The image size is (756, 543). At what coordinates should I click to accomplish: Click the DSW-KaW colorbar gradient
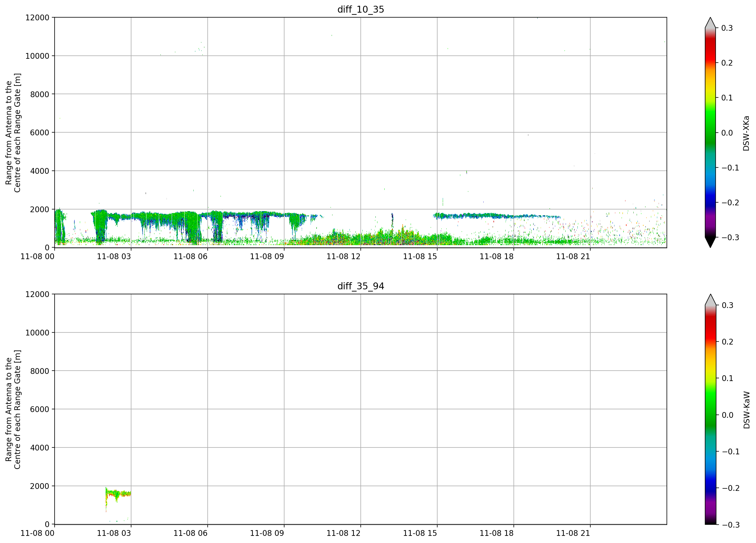710,415
